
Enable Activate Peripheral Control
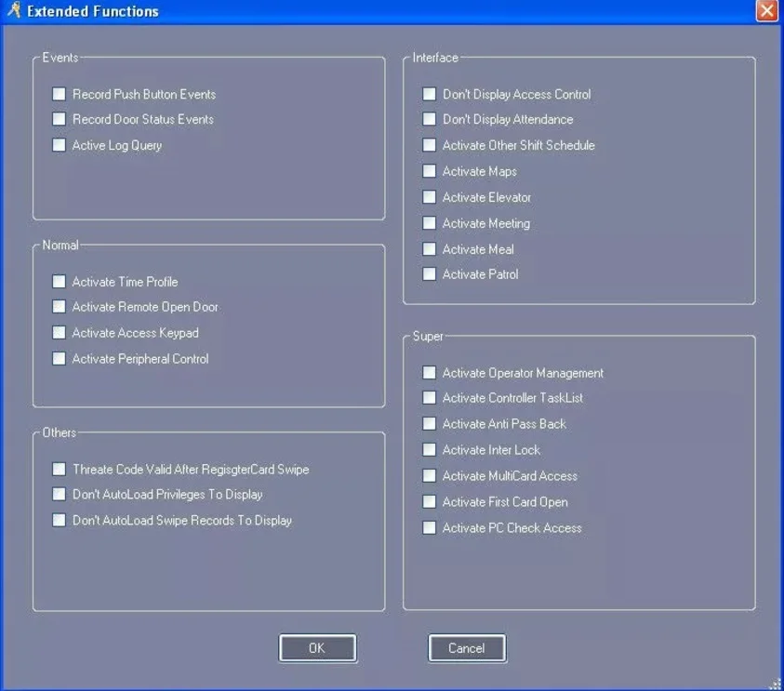(x=59, y=358)
